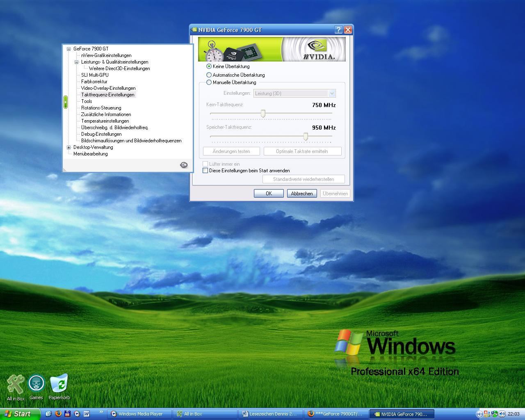Select Menübearbeitung tree item

90,154
